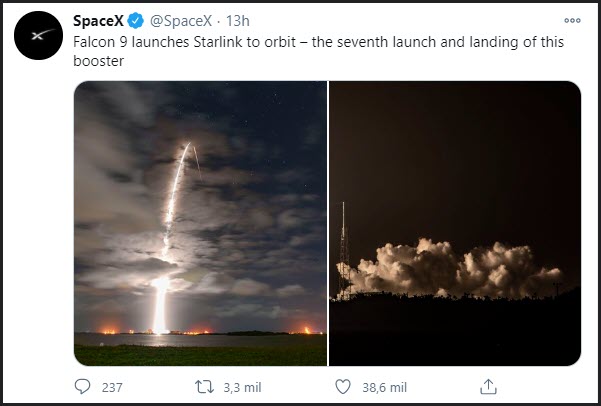Screen dimensions: 601x406
Task: Expand the three-dot more options menu
Action: 572,20
